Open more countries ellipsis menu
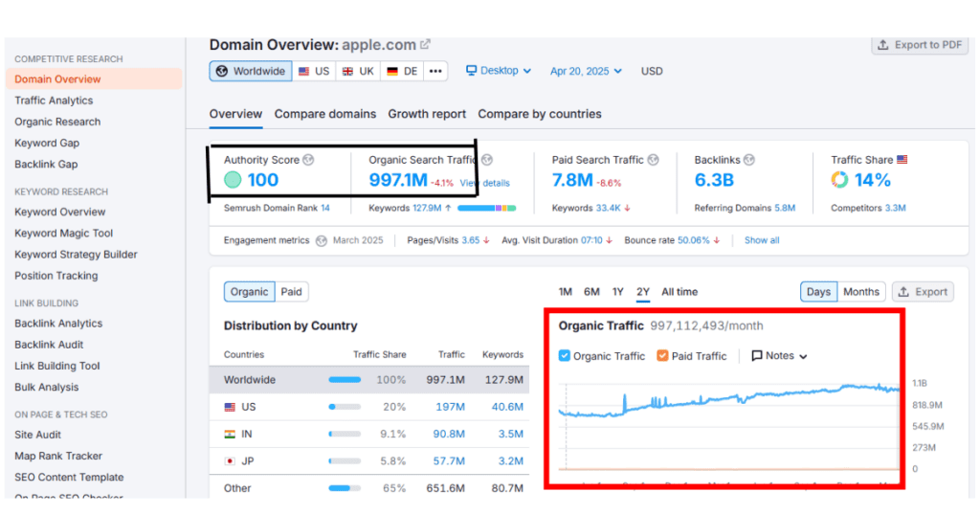 [435, 71]
